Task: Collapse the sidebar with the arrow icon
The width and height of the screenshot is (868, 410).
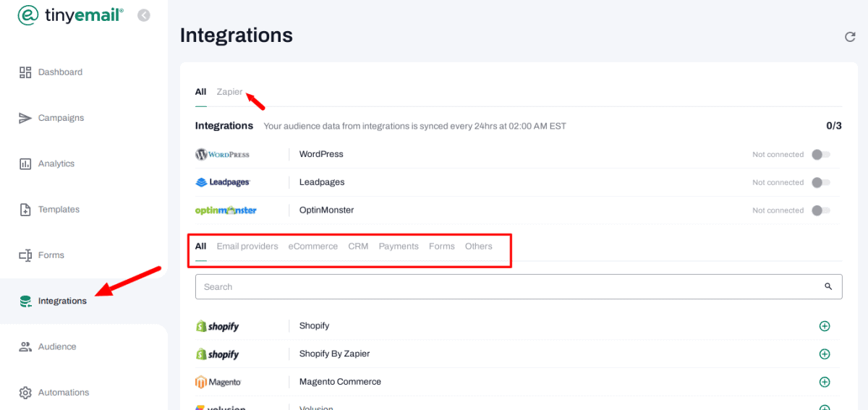Action: pos(144,15)
